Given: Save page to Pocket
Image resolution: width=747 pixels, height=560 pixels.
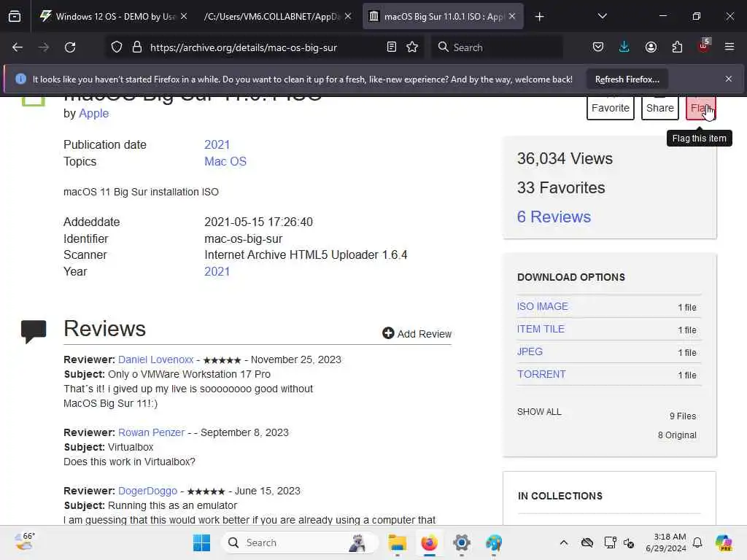Looking at the screenshot, I should [x=598, y=47].
